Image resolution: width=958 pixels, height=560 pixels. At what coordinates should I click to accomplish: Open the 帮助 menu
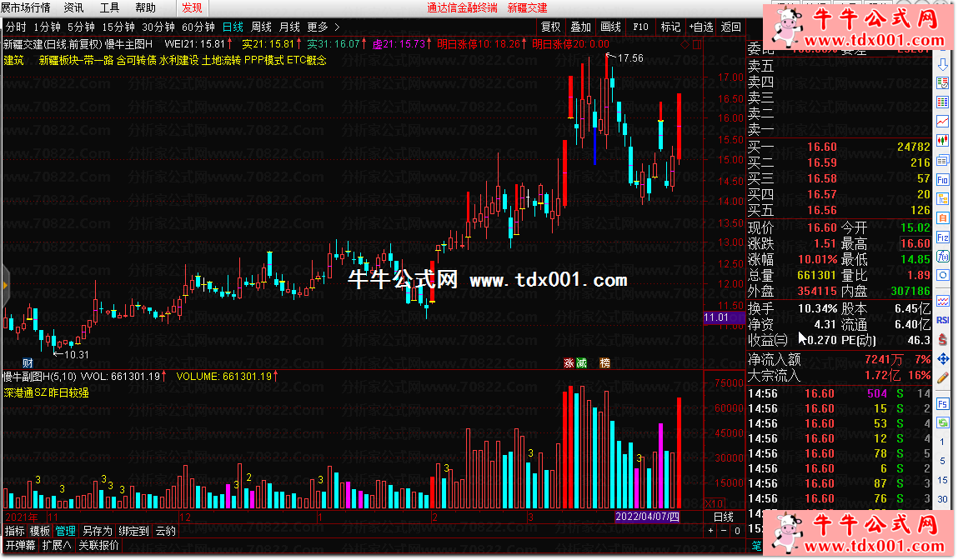click(145, 8)
